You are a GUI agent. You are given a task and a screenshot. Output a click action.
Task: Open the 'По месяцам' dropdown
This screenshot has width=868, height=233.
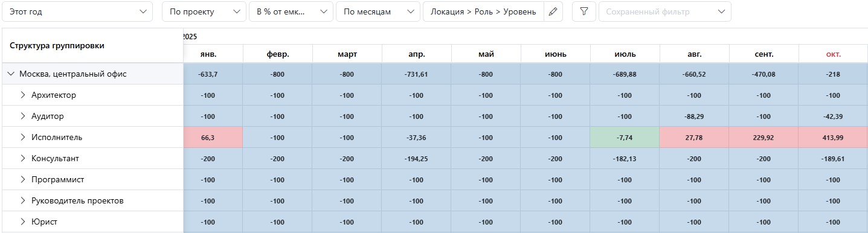(x=378, y=11)
